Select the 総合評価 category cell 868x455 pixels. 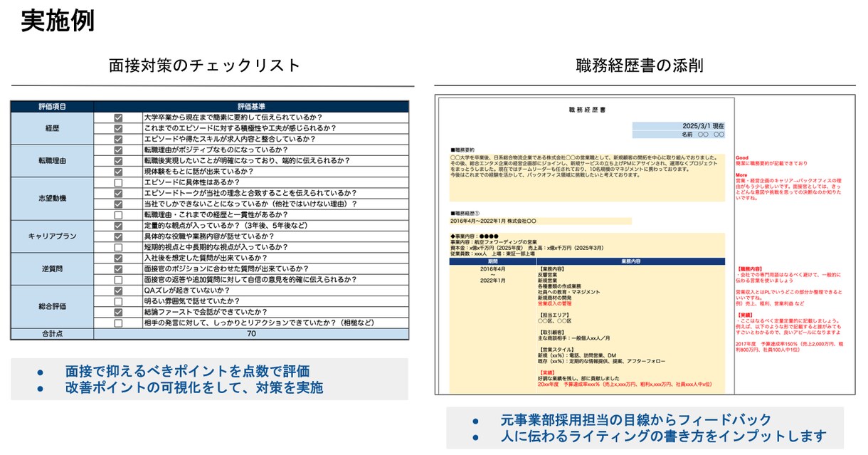click(x=52, y=306)
